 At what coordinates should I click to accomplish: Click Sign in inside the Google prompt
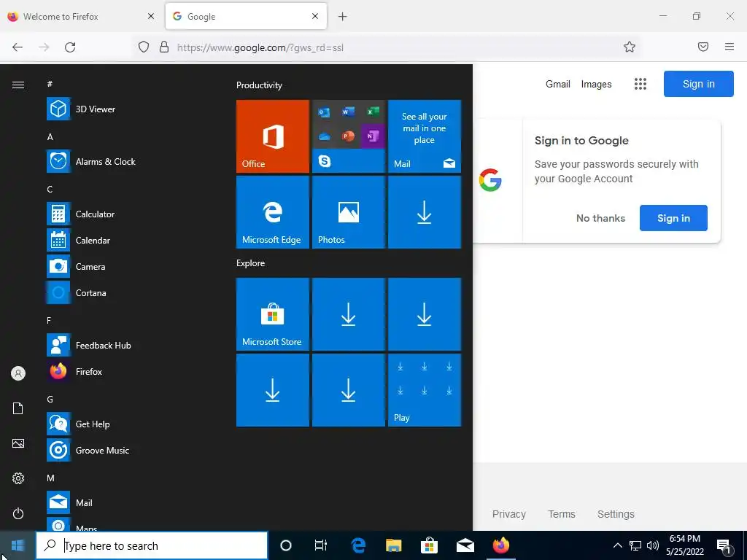tap(673, 218)
